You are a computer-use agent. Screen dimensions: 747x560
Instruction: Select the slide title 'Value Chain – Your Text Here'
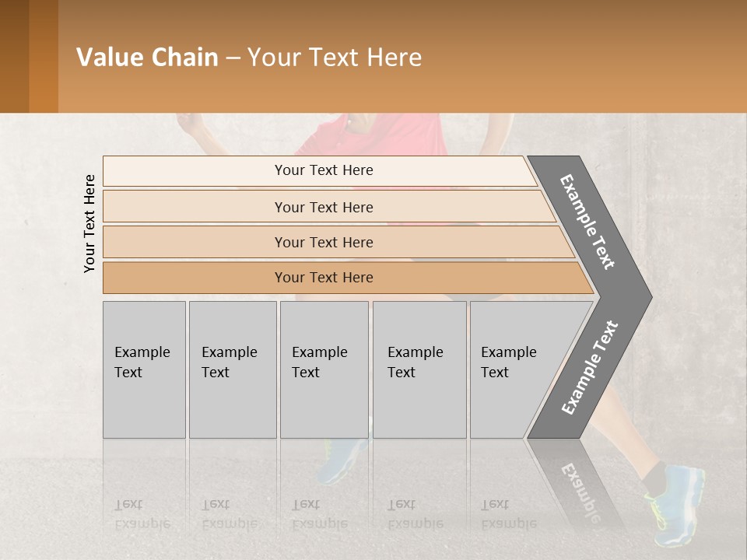pos(249,57)
